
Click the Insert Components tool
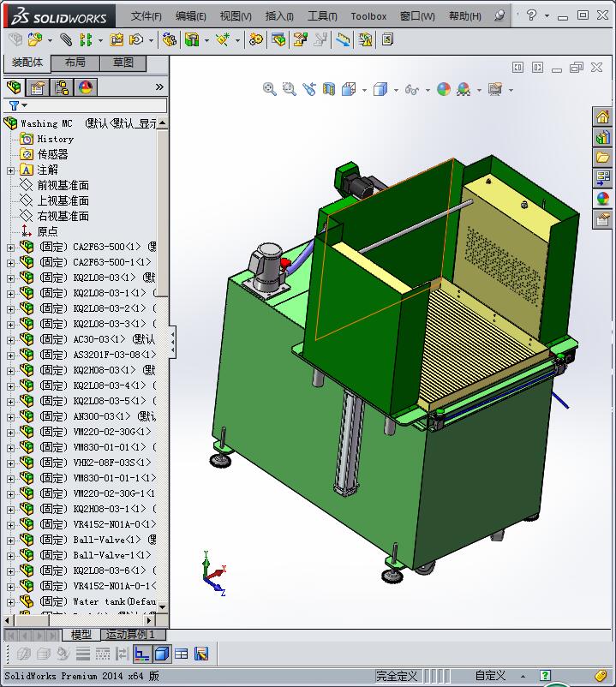click(x=35, y=40)
